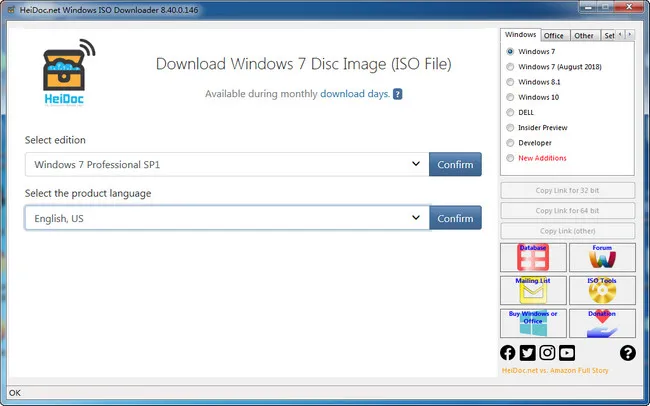Open the Mailing List envelope button
This screenshot has width=650, height=406.
(533, 290)
